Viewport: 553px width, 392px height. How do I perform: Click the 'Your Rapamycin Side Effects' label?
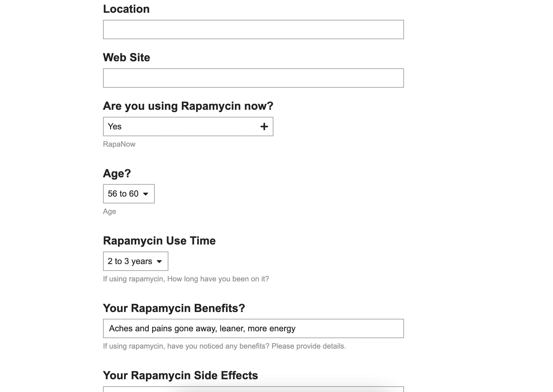(180, 376)
